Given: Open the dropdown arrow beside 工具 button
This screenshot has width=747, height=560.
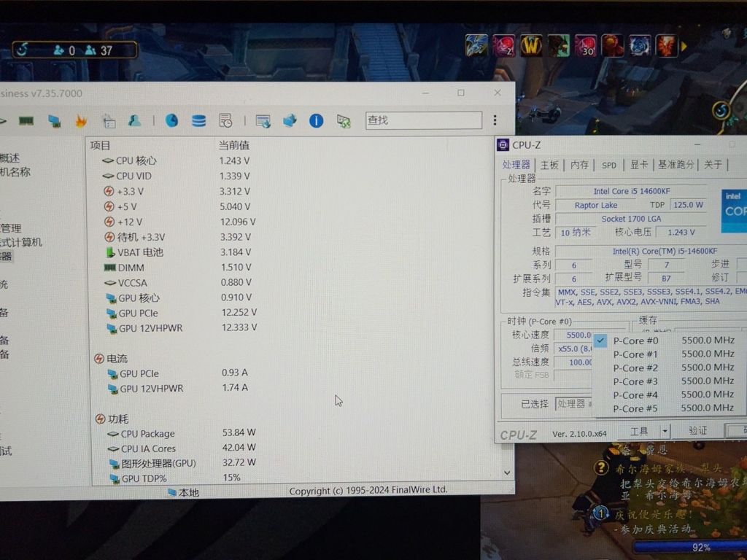Looking at the screenshot, I should 665,430.
